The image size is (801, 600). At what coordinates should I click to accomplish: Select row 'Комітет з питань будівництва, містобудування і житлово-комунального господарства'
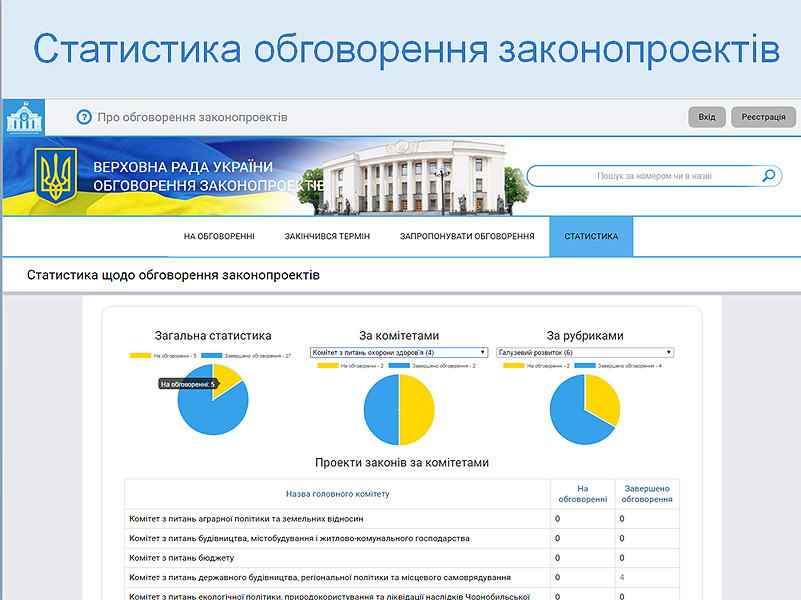point(402,538)
